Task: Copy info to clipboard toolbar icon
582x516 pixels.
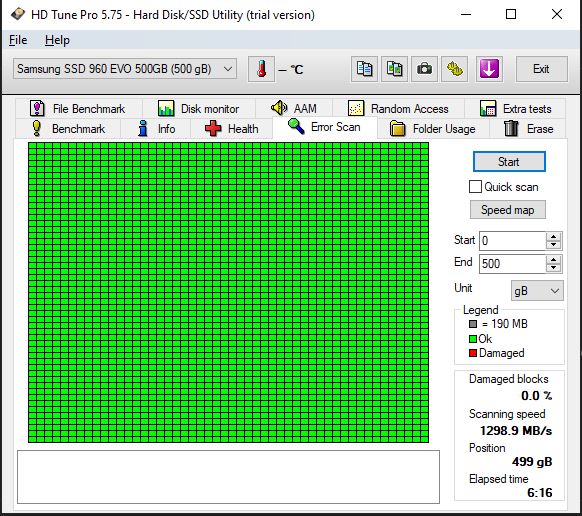Action: tap(364, 69)
